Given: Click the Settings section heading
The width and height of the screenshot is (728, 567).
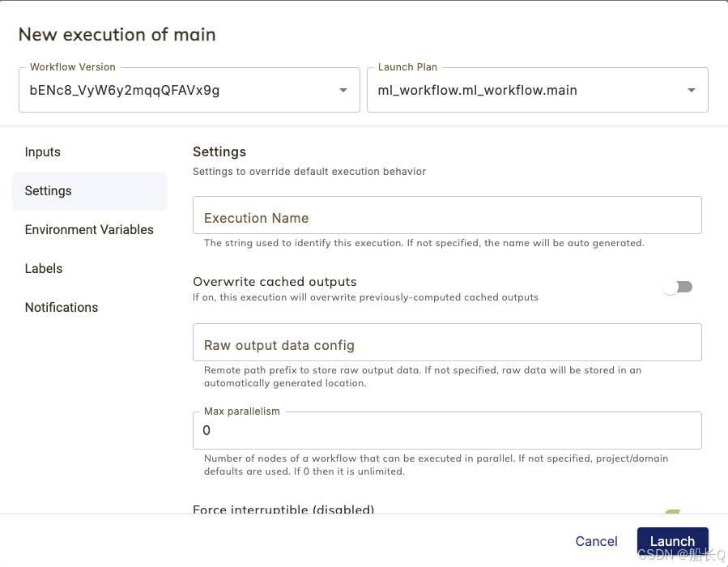Looking at the screenshot, I should pyautogui.click(x=219, y=152).
